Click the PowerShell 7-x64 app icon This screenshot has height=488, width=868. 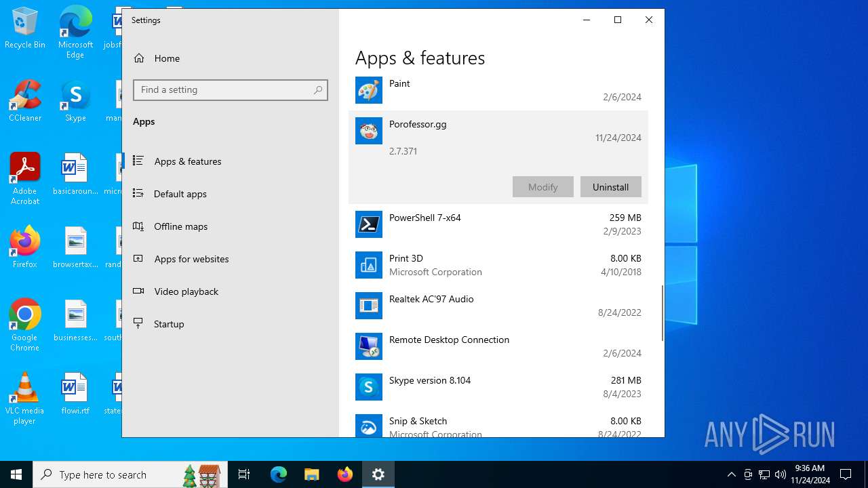[x=369, y=224]
